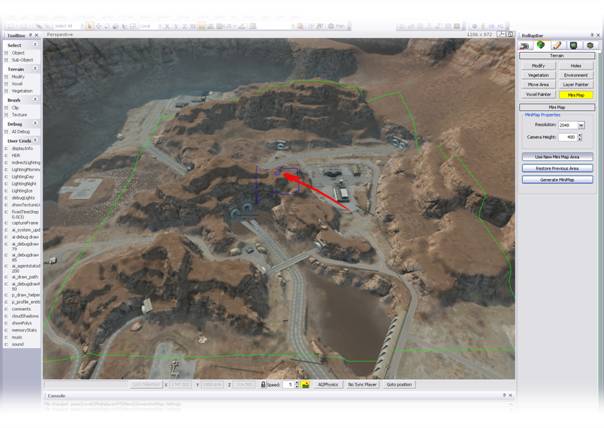The height and width of the screenshot is (428, 604).
Task: Pin the Console panel
Action: pyautogui.click(x=504, y=395)
